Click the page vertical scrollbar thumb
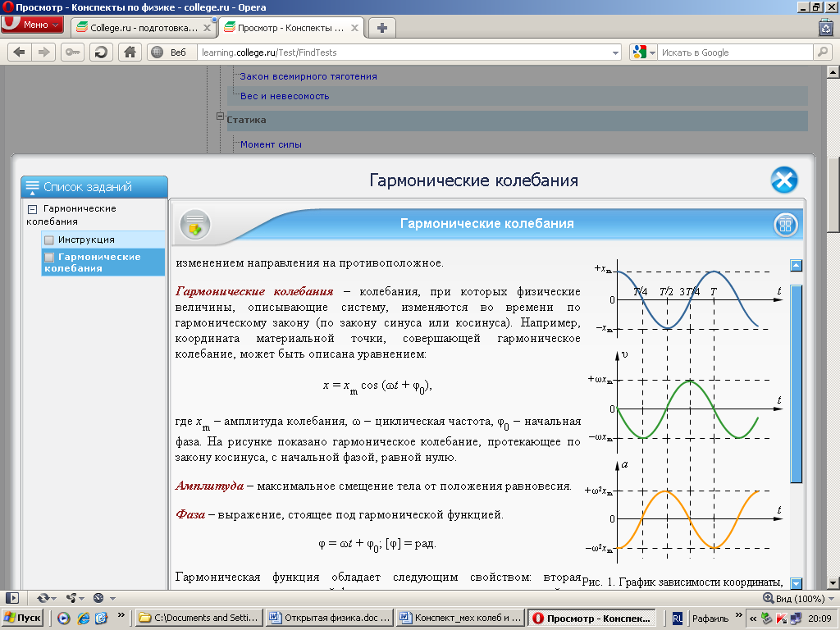This screenshot has height=630, width=840. coord(833,194)
